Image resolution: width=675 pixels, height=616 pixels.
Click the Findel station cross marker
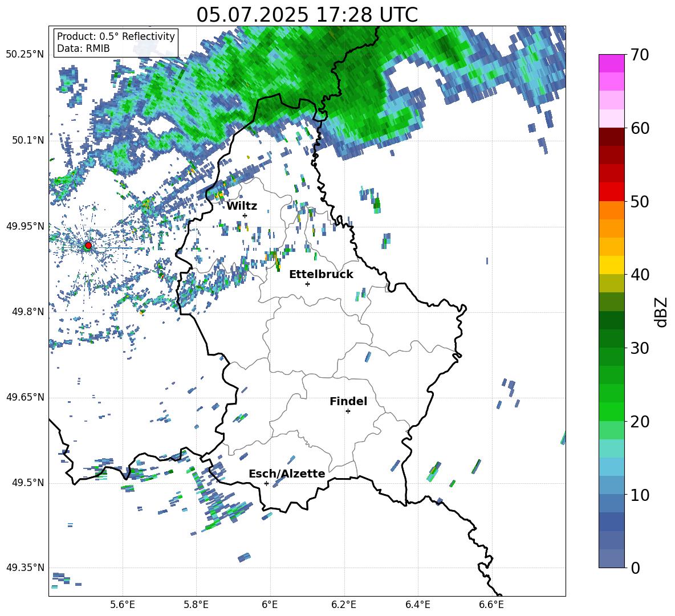tap(348, 411)
